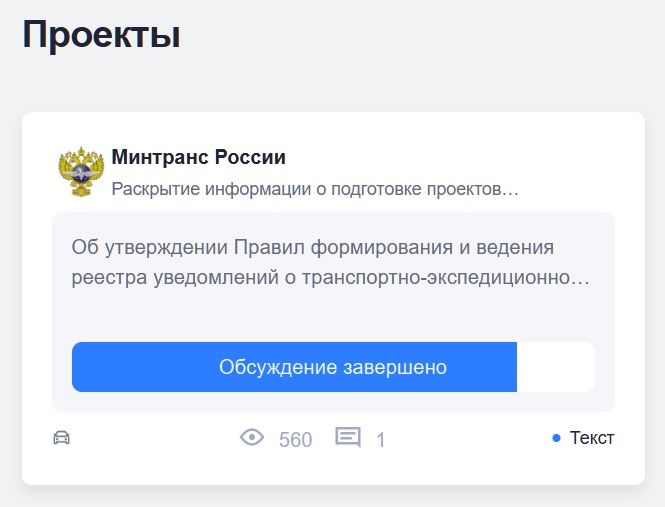Image resolution: width=665 pixels, height=507 pixels.
Task: Open the Об утверждении Правил формирования title line
Action: coord(312,247)
